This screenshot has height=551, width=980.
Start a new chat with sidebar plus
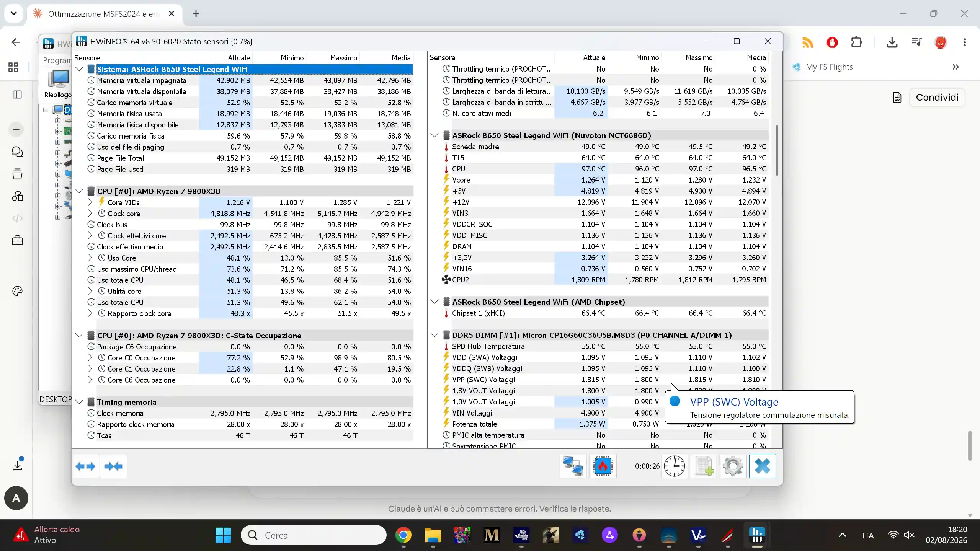pos(16,129)
